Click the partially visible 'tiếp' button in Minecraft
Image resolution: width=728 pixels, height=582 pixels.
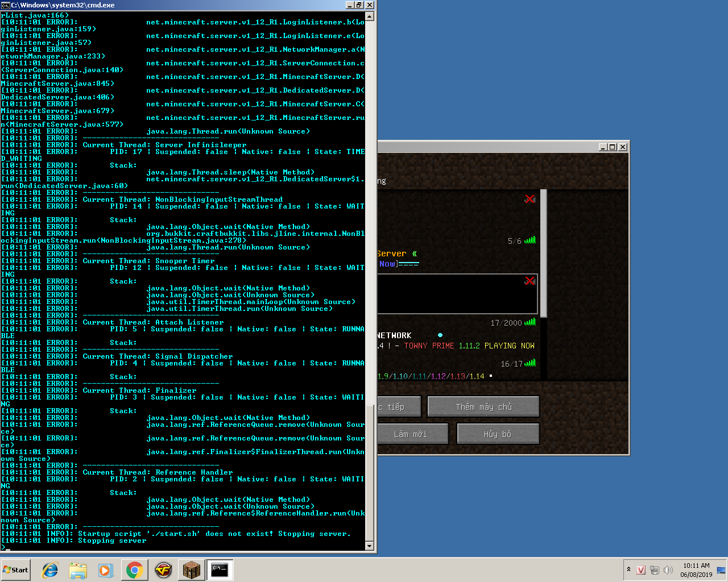[x=399, y=407]
